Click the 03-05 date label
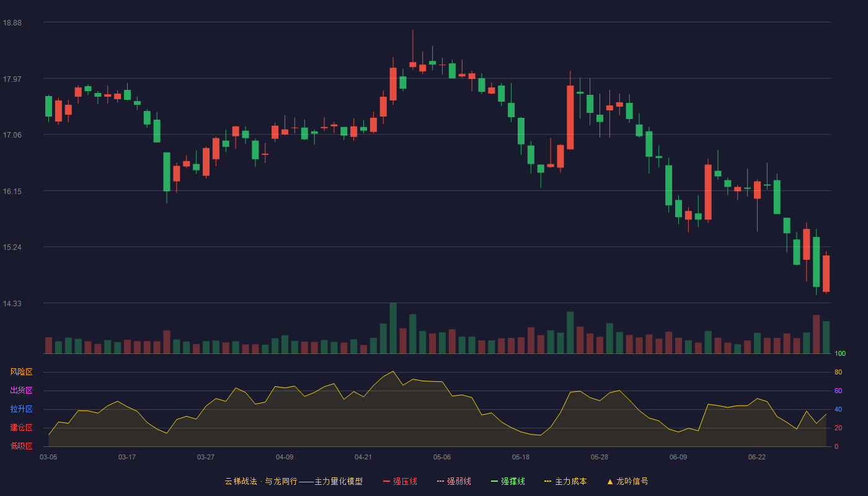Image resolution: width=868 pixels, height=496 pixels. (x=48, y=457)
